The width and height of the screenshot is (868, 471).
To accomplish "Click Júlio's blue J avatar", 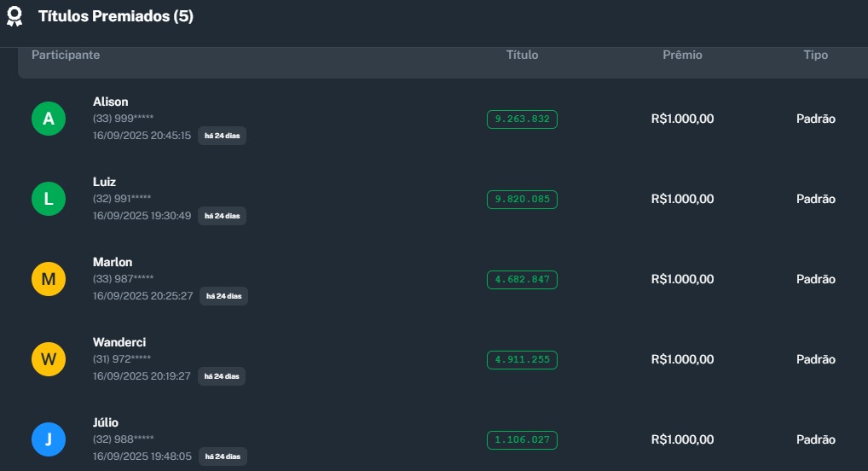I will 49,439.
